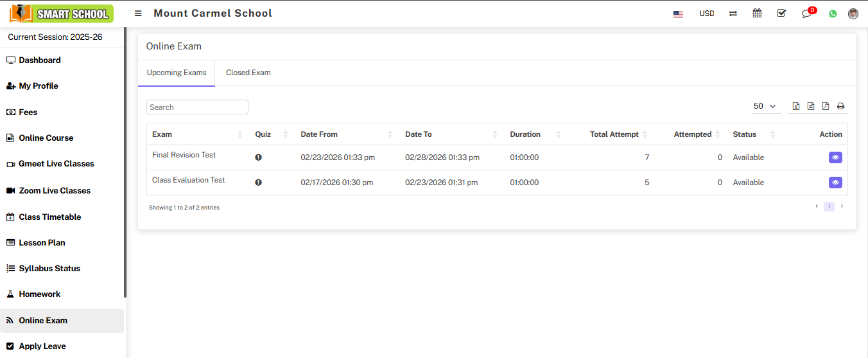Screen dimensions: 868x358
Task: Open the calendar icon in top bar
Action: [757, 13]
